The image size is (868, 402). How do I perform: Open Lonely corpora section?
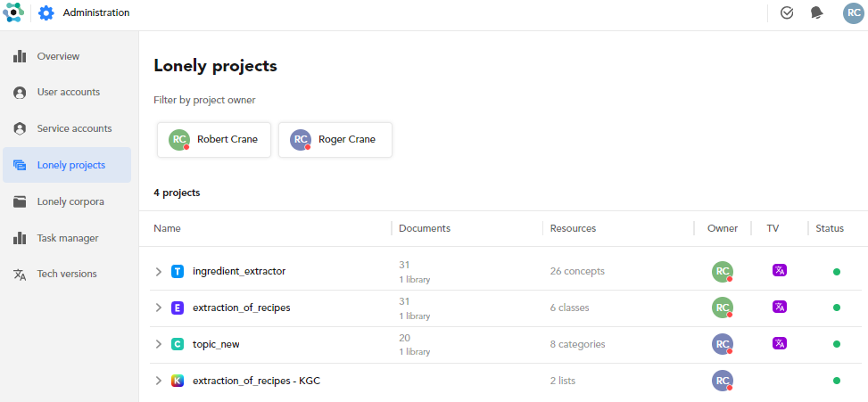[x=70, y=201]
